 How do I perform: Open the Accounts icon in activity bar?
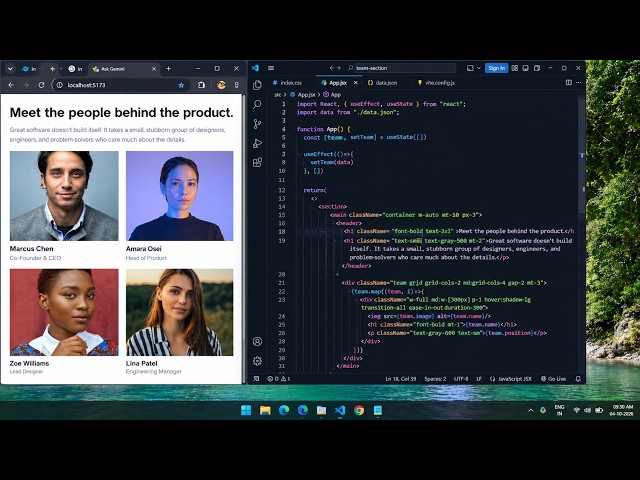(257, 341)
